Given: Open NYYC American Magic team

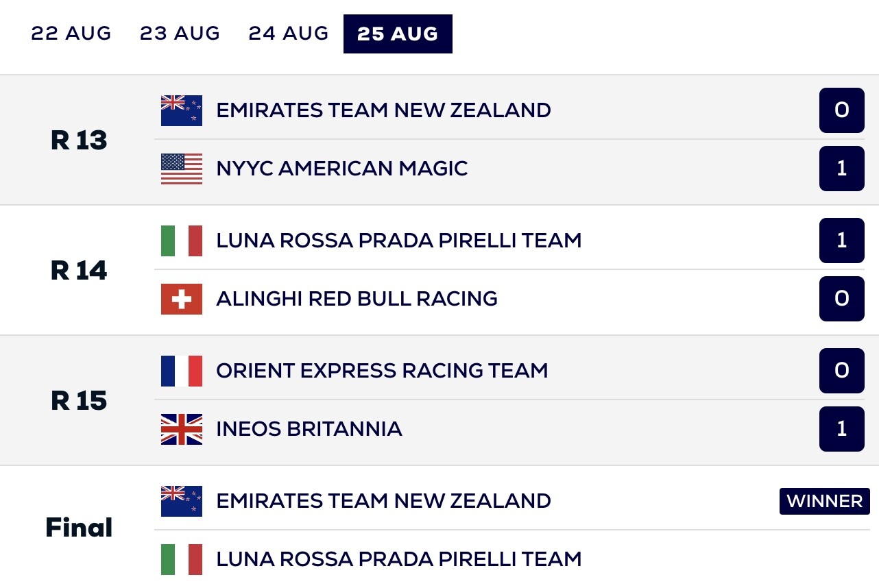Looking at the screenshot, I should (342, 169).
